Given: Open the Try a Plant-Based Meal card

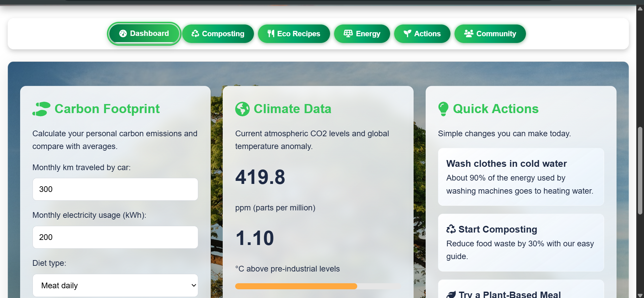Looking at the screenshot, I should click(521, 289).
